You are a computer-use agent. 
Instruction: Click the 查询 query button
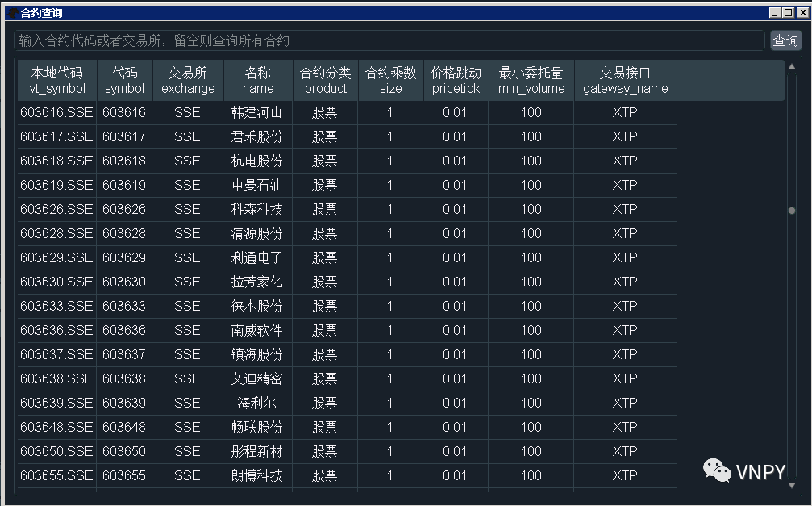[785, 40]
